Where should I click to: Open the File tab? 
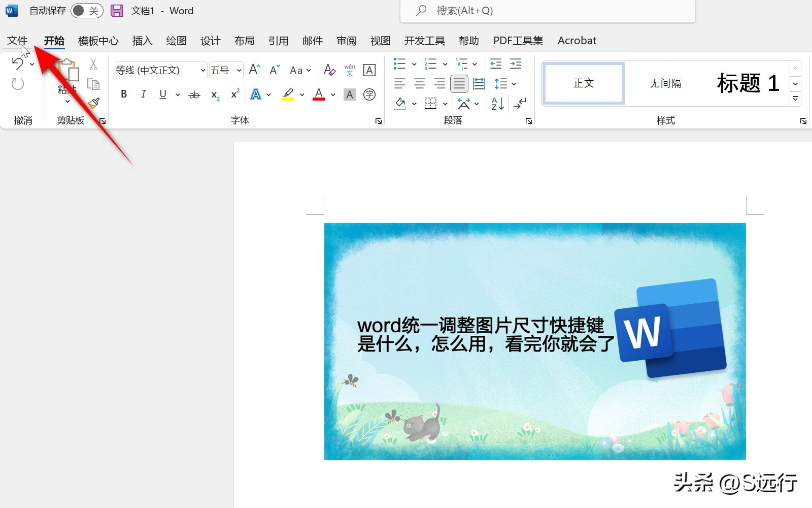point(17,41)
